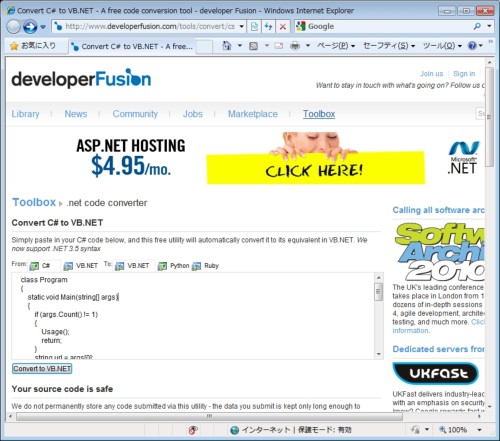Click the horizontal scrollbar of the page
This screenshot has height=441, width=500.
click(209, 416)
